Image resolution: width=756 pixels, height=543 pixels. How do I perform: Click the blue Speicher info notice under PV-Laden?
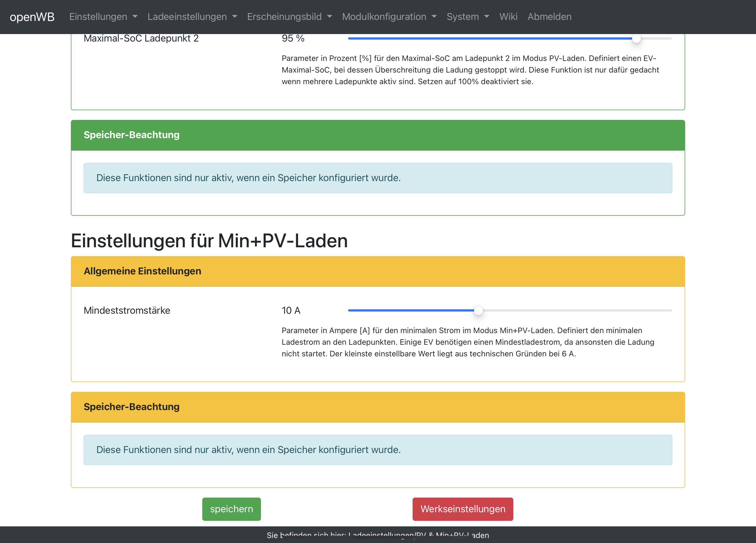tap(377, 178)
